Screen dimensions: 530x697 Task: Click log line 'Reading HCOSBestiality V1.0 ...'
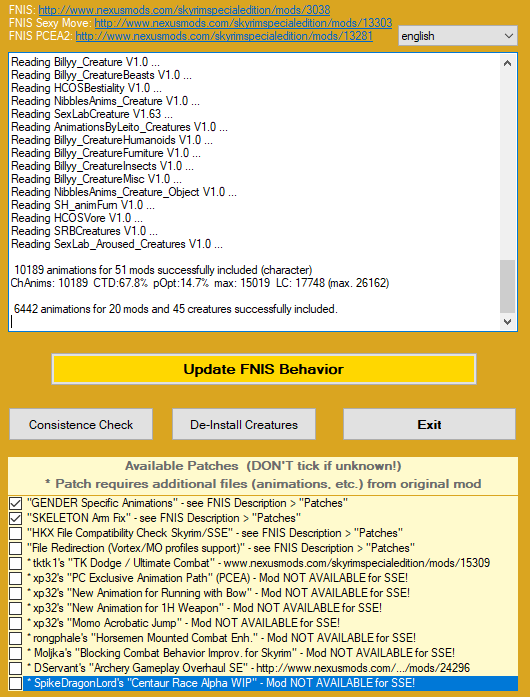click(x=86, y=88)
